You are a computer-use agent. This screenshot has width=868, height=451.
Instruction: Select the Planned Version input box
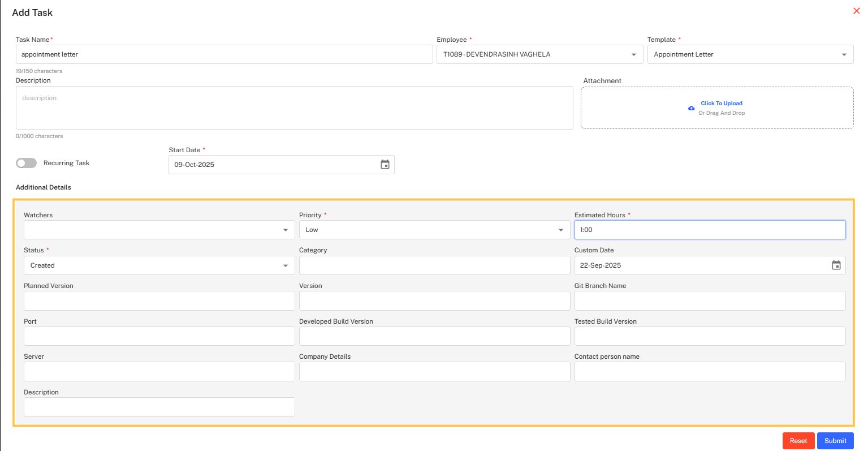click(x=159, y=301)
